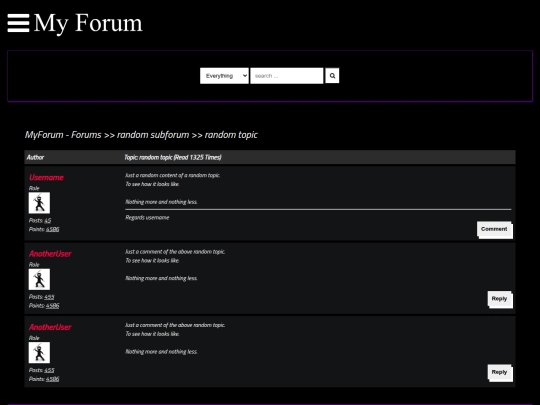Click Reply on last AnotherUser comment

(x=500, y=373)
